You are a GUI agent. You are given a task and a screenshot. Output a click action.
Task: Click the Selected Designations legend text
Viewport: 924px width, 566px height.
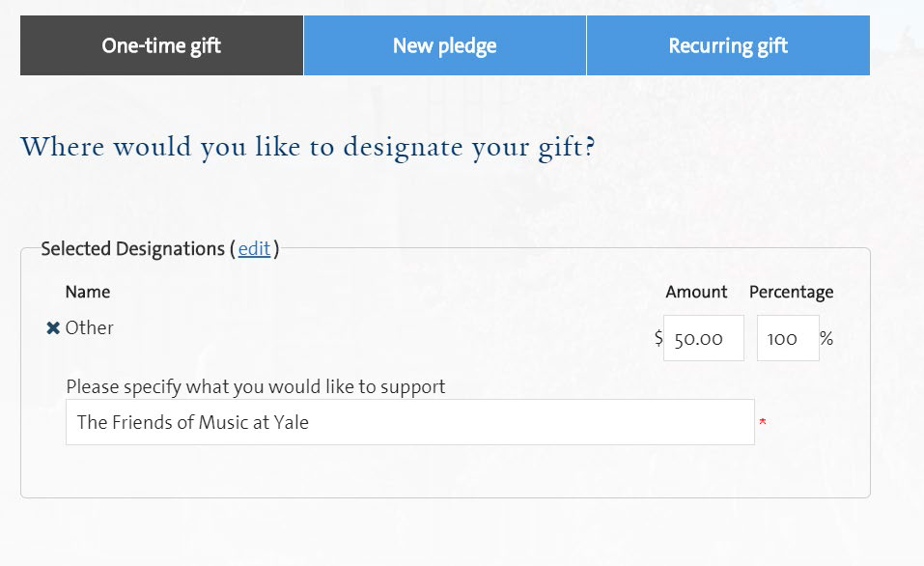click(133, 249)
